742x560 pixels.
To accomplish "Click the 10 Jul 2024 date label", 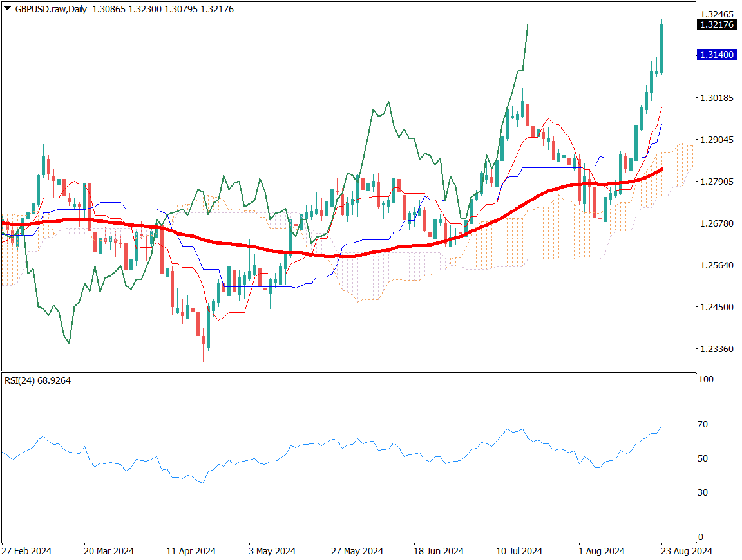I will (x=519, y=551).
